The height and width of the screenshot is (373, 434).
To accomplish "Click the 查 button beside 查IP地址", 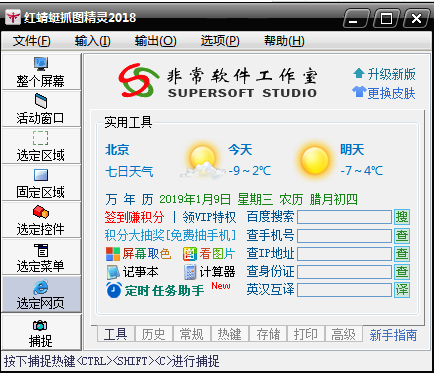I will (x=402, y=254).
